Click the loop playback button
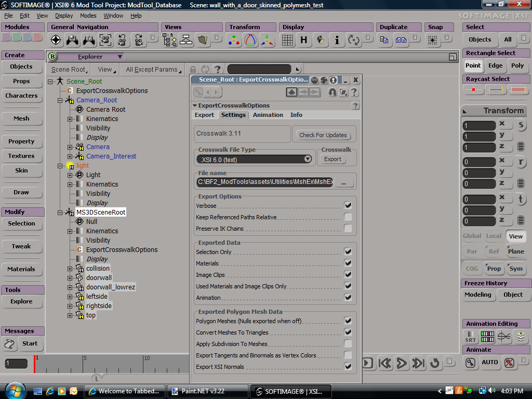Image resolution: width=532 pixels, height=399 pixels. [435, 363]
